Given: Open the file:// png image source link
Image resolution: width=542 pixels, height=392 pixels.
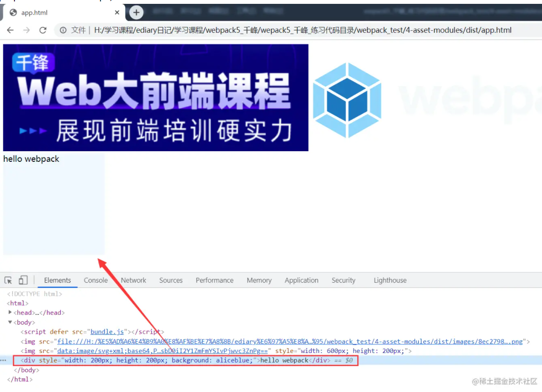Looking at the screenshot, I should (x=290, y=341).
